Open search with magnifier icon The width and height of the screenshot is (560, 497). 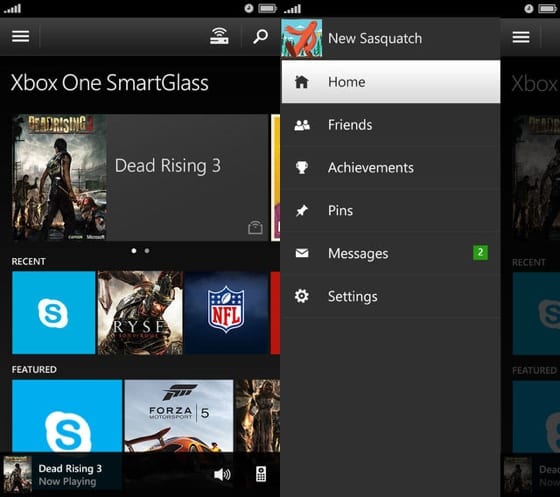pos(260,36)
